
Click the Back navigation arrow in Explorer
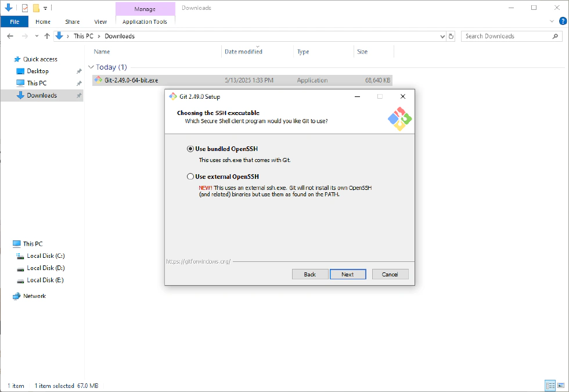(x=10, y=36)
